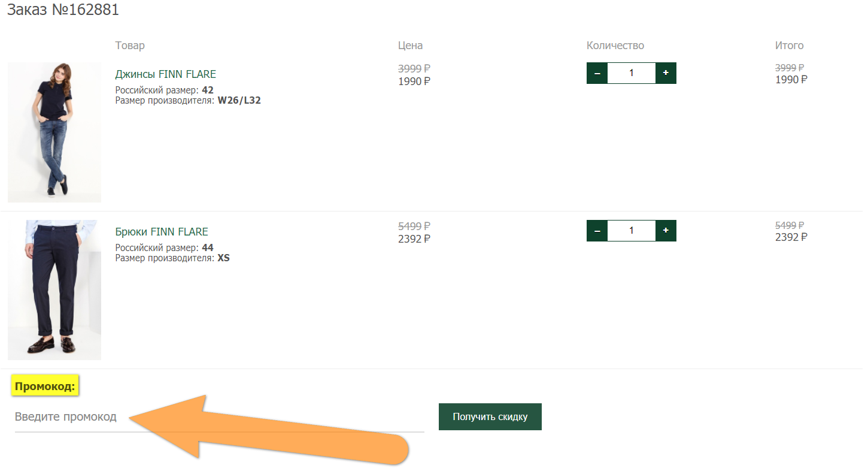Click the W26/L32 manufacturer size text
Screen dimensions: 868x471
coord(239,101)
